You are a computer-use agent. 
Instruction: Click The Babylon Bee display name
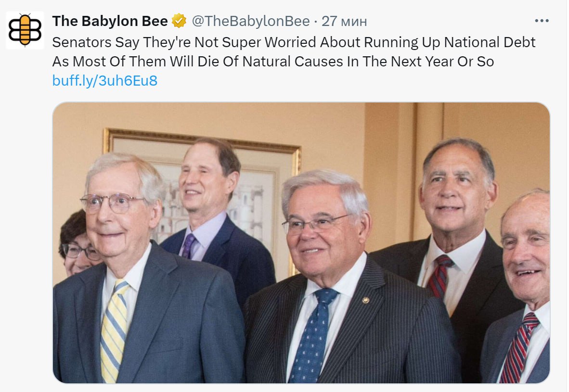[x=110, y=21]
